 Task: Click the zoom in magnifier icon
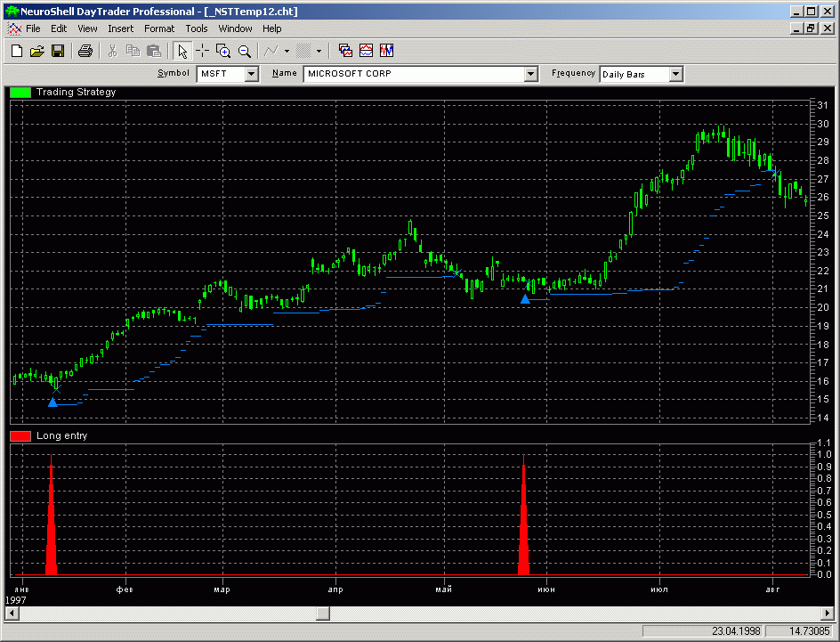click(x=223, y=51)
